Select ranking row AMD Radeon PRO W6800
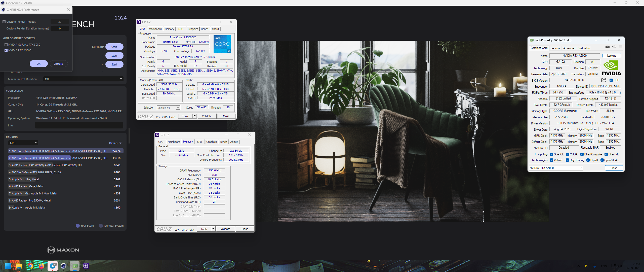 click(65, 165)
